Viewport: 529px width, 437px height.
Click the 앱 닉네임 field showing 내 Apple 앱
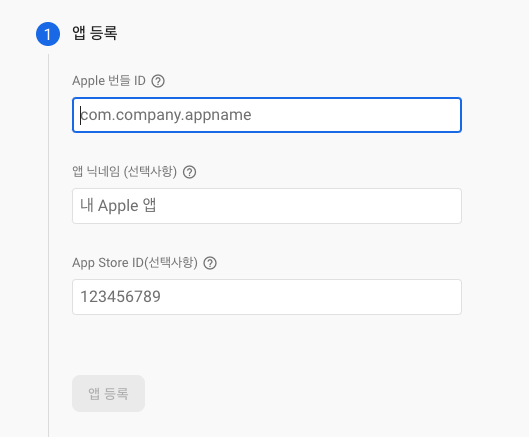point(267,206)
